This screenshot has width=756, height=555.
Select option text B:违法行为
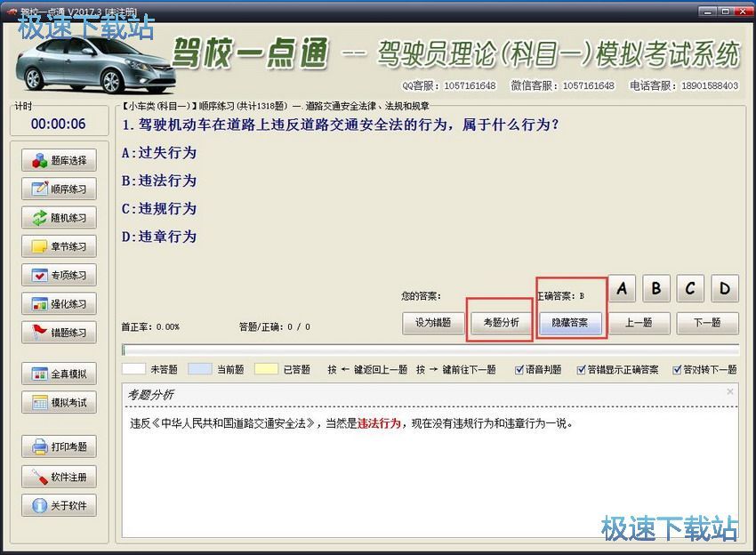click(x=159, y=181)
